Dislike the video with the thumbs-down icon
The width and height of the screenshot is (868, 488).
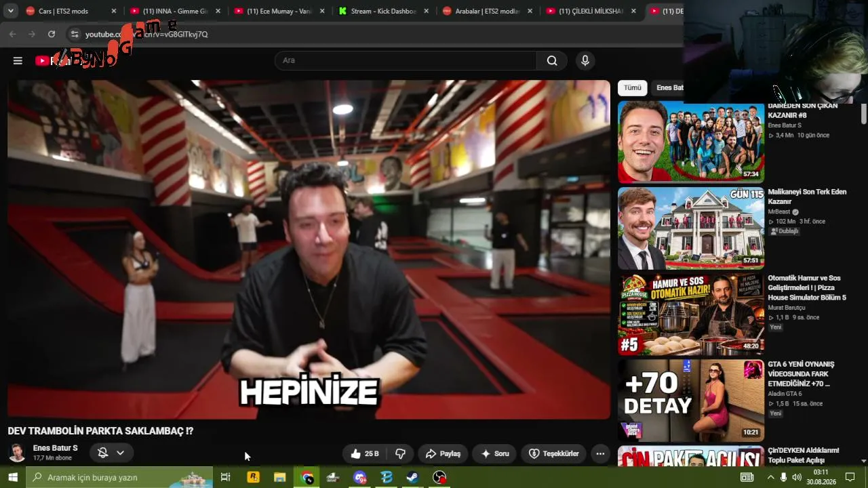pos(400,453)
